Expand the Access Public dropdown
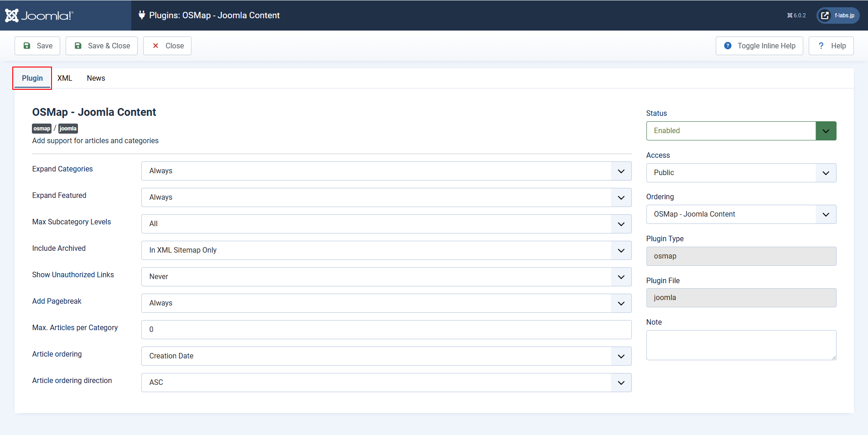The width and height of the screenshot is (868, 435). [x=741, y=173]
